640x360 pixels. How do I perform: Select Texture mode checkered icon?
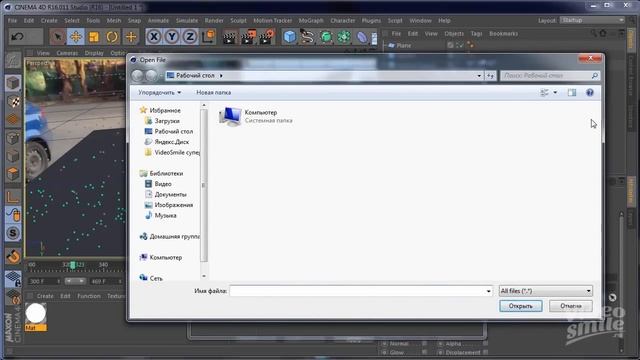click(x=13, y=102)
